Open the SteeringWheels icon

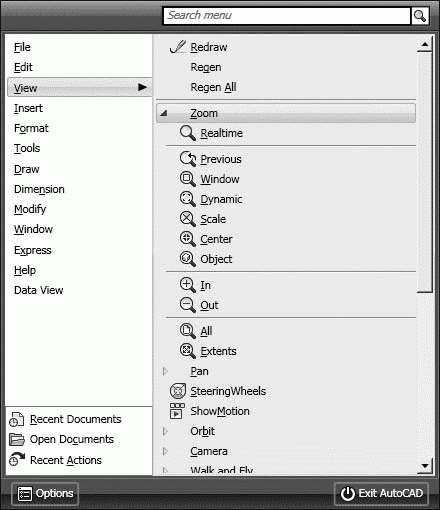(x=178, y=391)
